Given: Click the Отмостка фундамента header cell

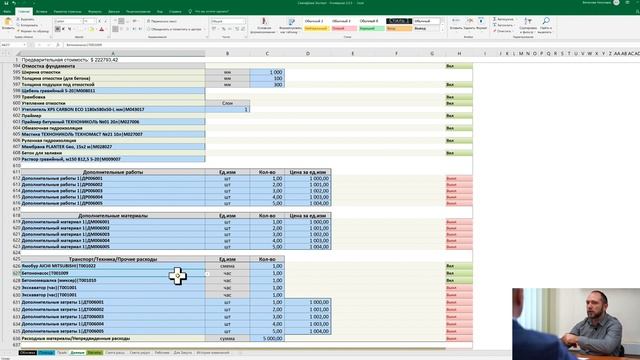Looking at the screenshot, I should 113,66.
